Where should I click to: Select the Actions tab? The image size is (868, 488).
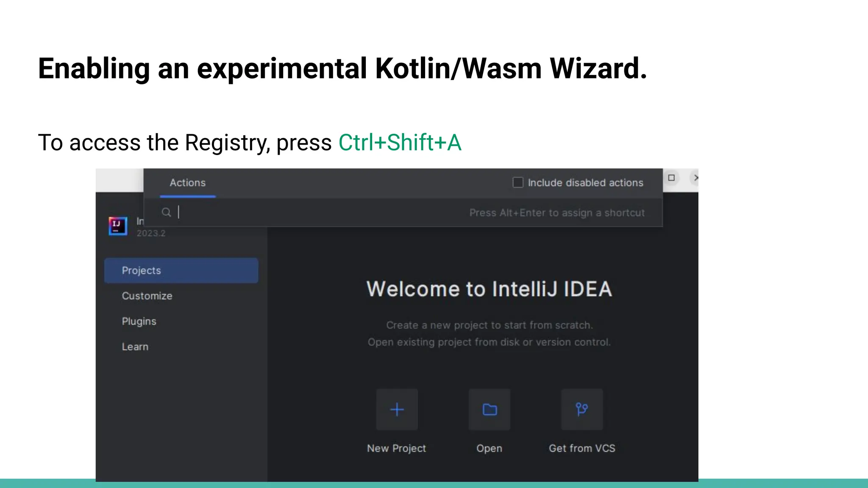pos(188,183)
